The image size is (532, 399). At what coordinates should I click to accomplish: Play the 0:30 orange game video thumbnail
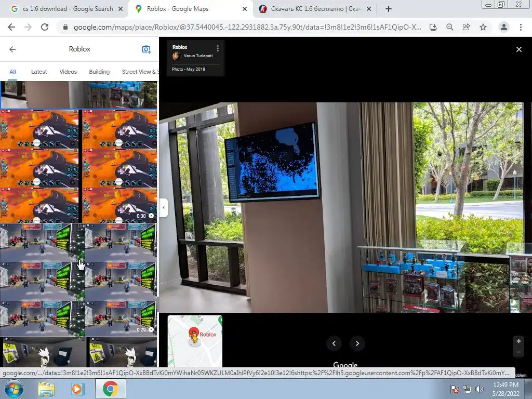click(79, 166)
